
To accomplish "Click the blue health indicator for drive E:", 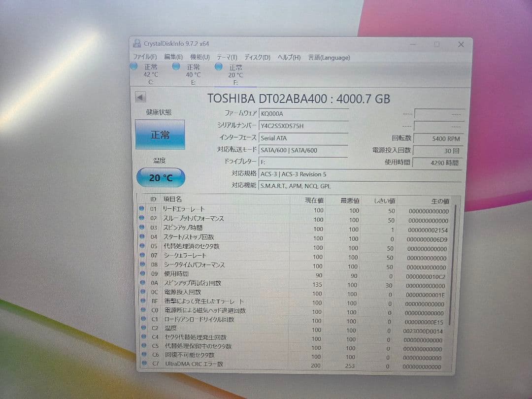I will (176, 66).
